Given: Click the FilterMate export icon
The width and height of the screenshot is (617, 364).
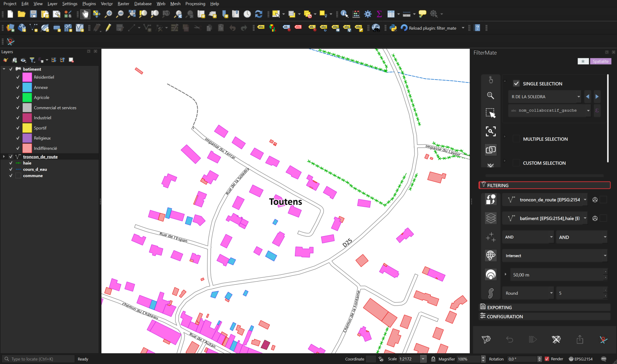Looking at the screenshot, I should (x=580, y=339).
